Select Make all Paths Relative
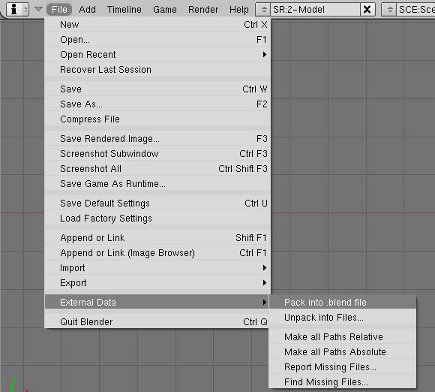 point(342,337)
